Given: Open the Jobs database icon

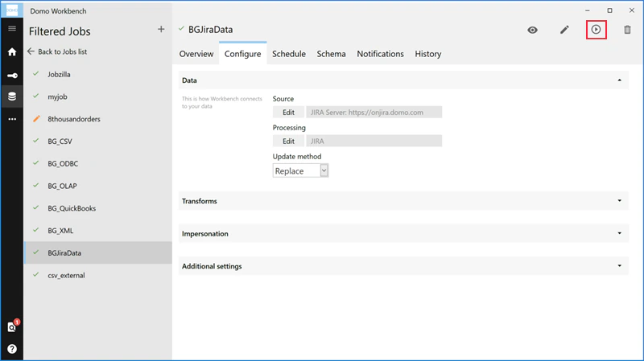Looking at the screenshot, I should tap(12, 96).
